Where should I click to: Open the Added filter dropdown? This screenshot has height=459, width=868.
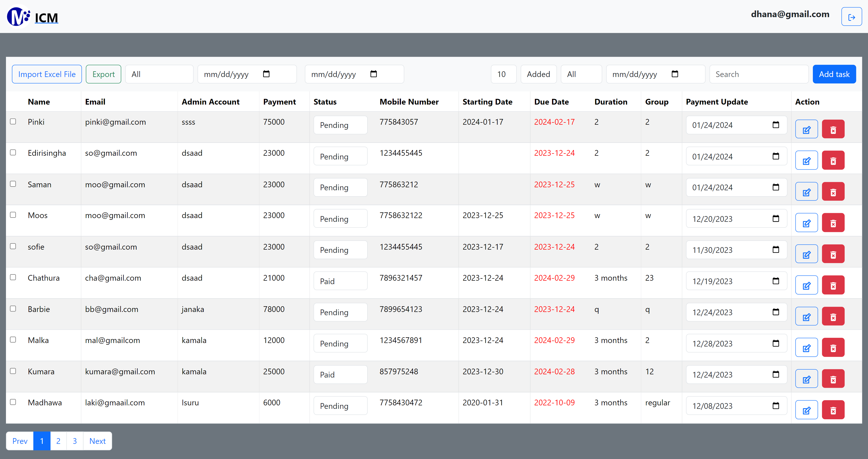[x=538, y=74]
